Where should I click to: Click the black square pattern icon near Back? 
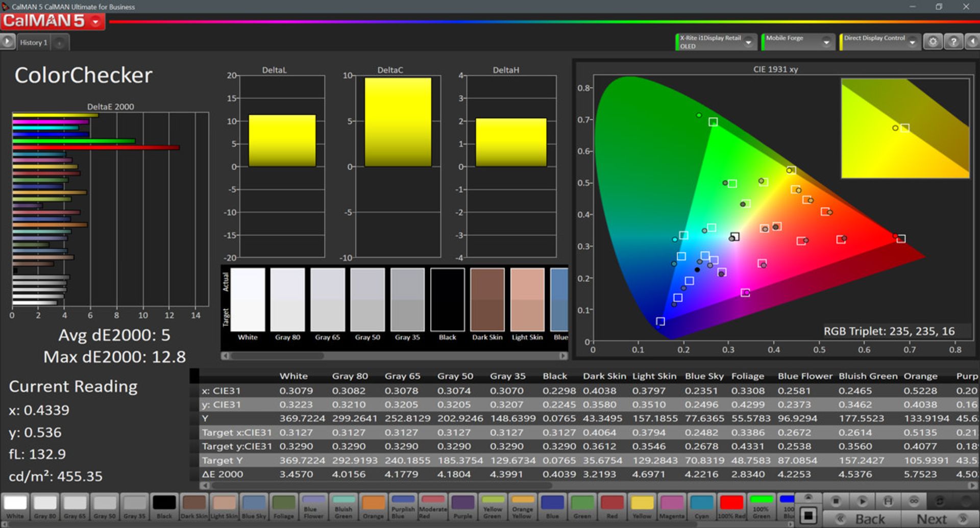click(x=808, y=516)
